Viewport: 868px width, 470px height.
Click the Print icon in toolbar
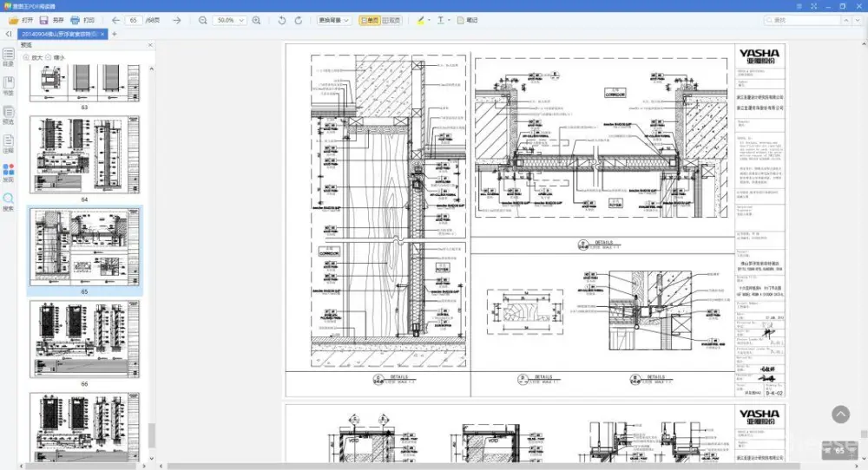[76, 19]
